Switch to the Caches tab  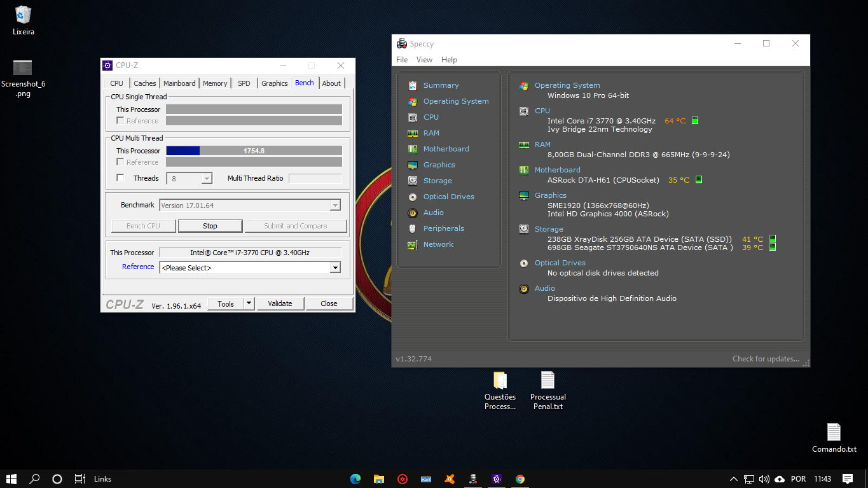[x=144, y=83]
